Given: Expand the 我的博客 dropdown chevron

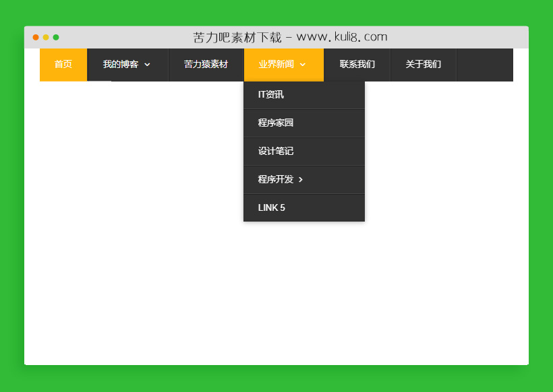Looking at the screenshot, I should coord(146,65).
